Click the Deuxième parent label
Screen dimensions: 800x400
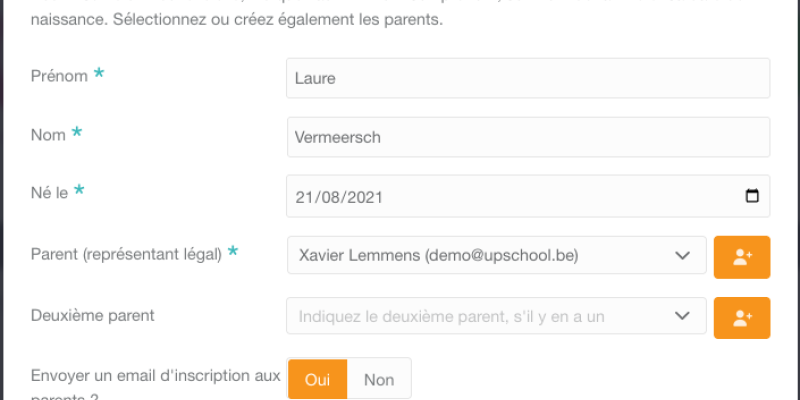pos(92,315)
